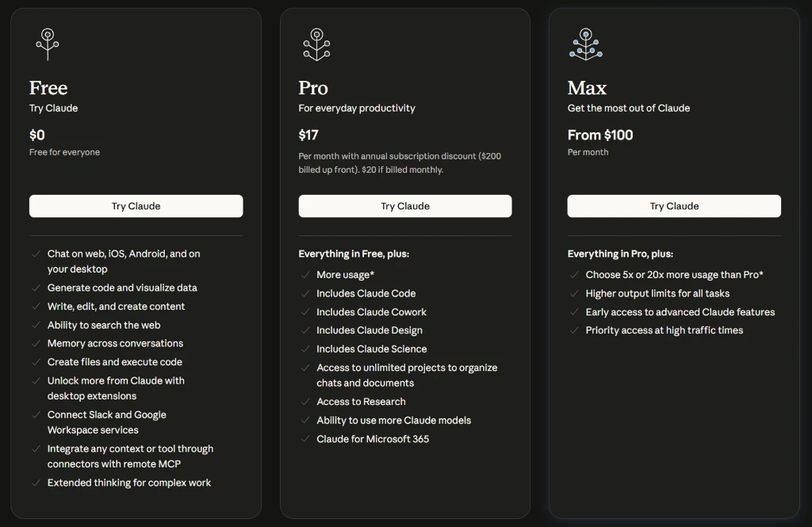Image resolution: width=812 pixels, height=527 pixels.
Task: Click checkmark next to Includes Claude Code
Action: click(x=305, y=293)
